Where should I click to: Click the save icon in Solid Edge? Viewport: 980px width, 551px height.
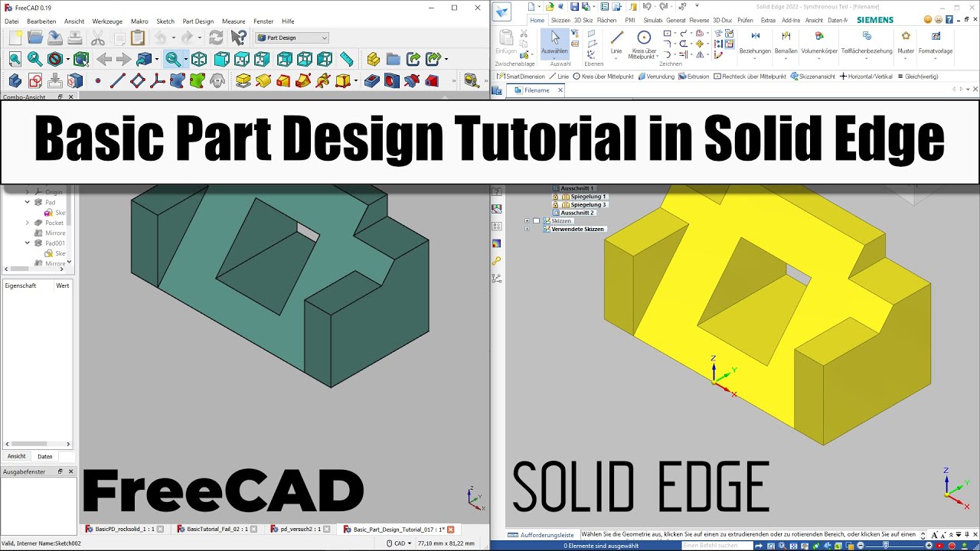point(574,7)
